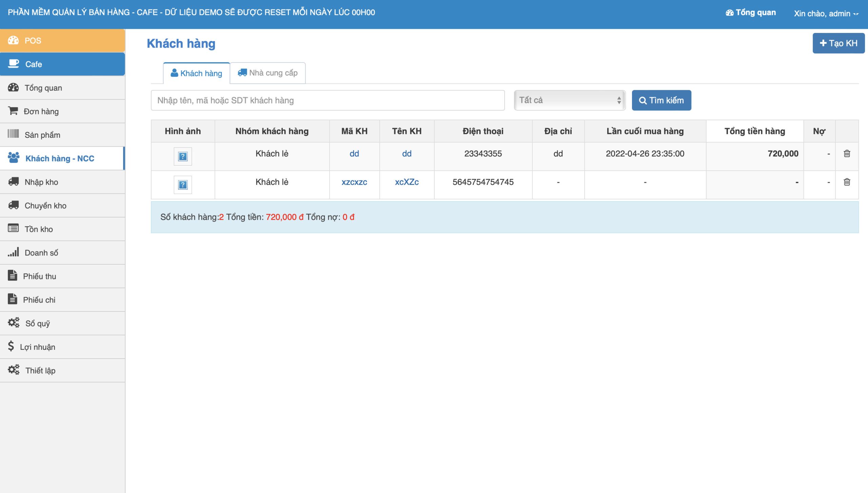Delete customer dd with trash icon
868x493 pixels.
[847, 153]
